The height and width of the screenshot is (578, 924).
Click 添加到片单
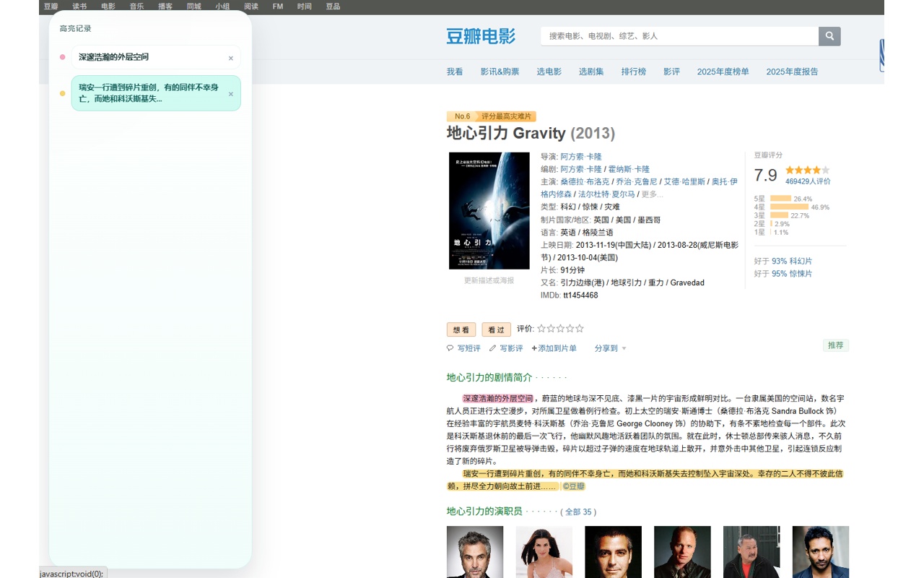point(554,348)
